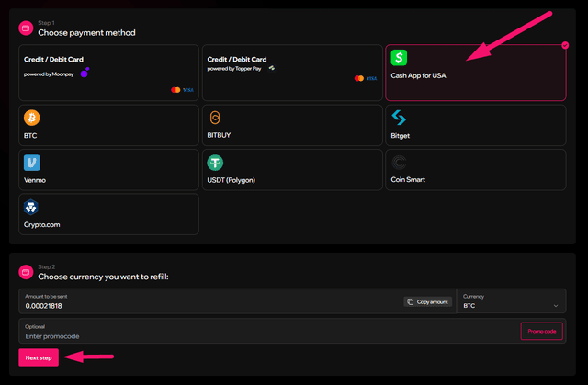This screenshot has width=588, height=385.
Task: Click the Coin Smart logo icon
Action: pos(399,163)
